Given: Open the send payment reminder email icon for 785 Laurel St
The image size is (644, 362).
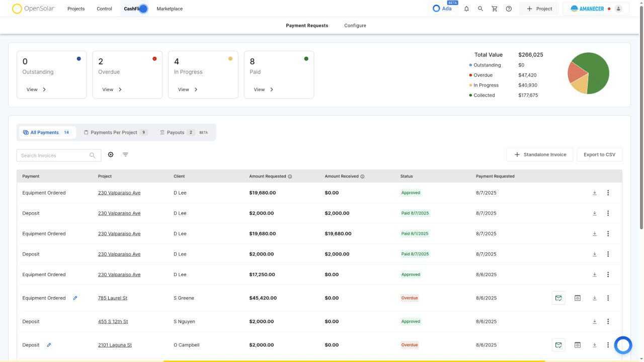Looking at the screenshot, I should pos(558,298).
